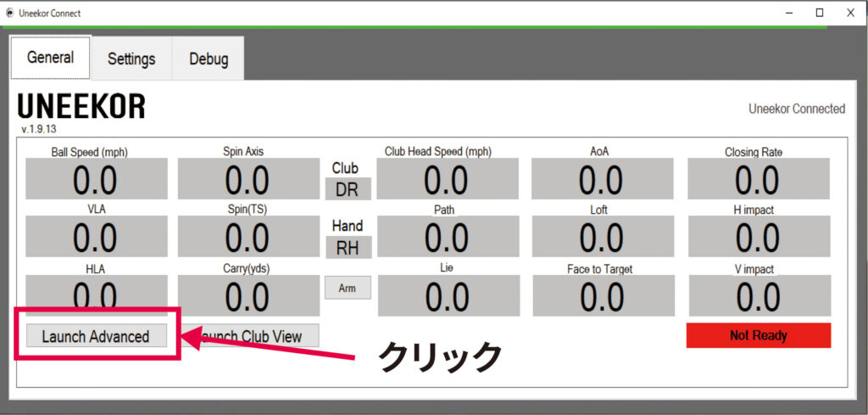This screenshot has width=868, height=415.
Task: Click the Arm button
Action: 348,288
